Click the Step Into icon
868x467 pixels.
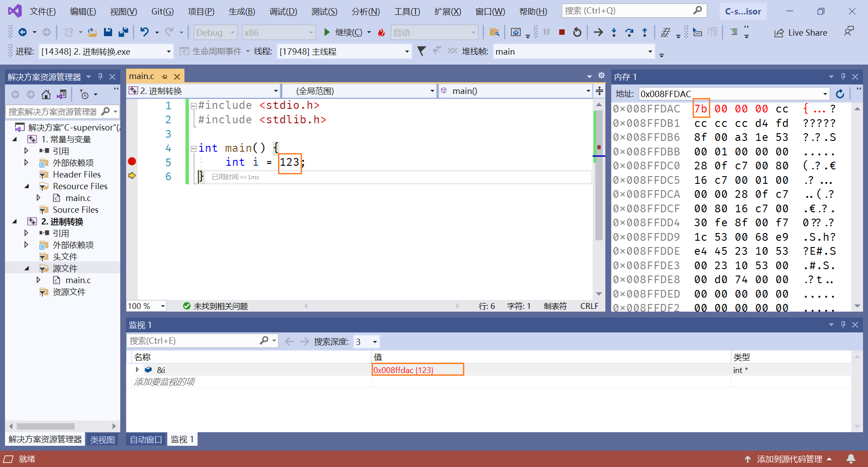(614, 32)
